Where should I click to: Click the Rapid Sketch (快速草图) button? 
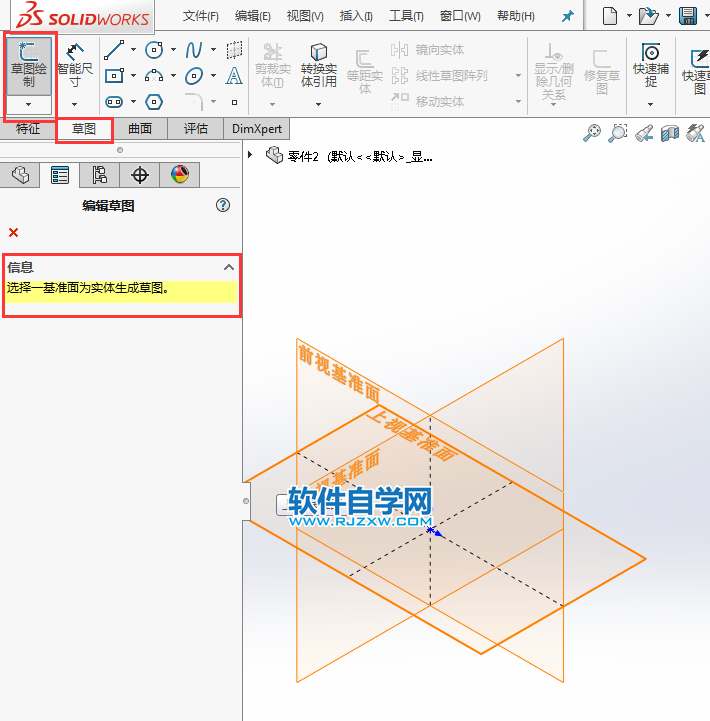coord(698,71)
